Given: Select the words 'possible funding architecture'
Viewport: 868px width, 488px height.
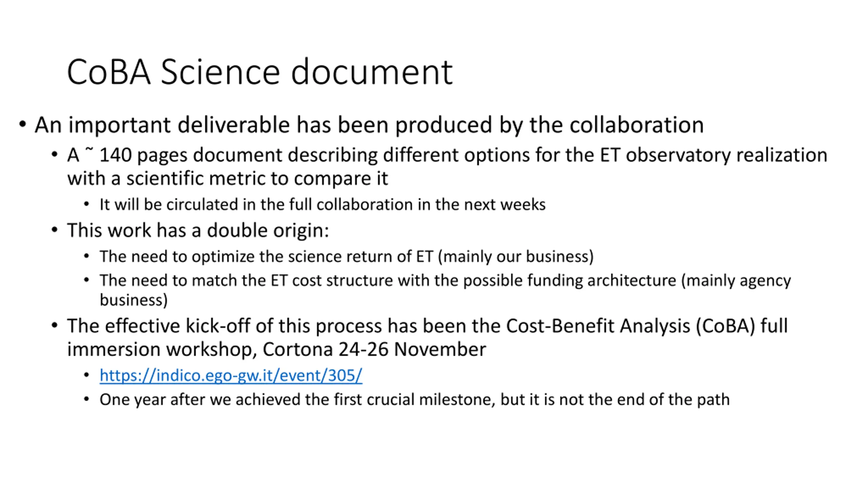Looking at the screenshot, I should point(570,281).
